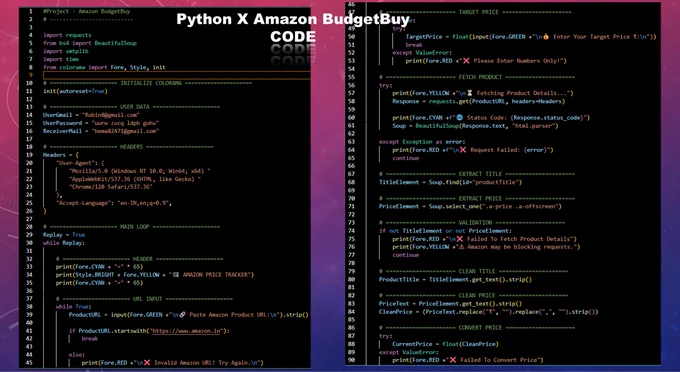Click the UserPassword assignment line
This screenshot has width=680, height=372.
101,123
